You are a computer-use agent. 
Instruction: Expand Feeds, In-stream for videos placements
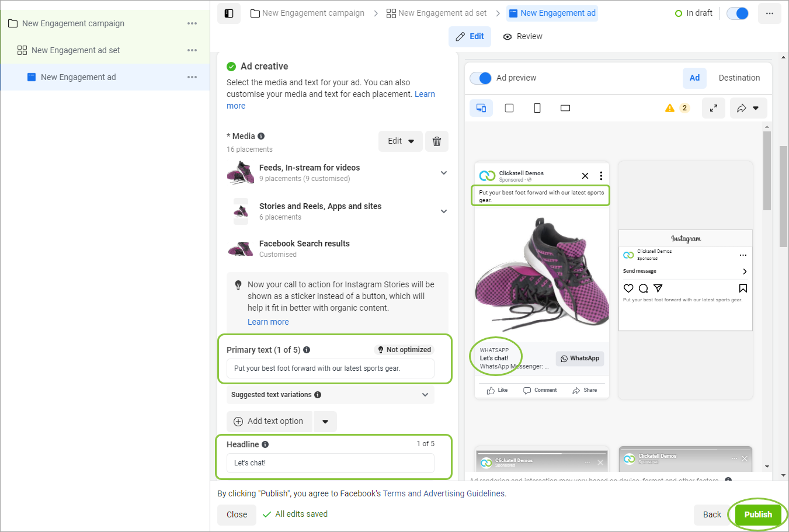444,173
